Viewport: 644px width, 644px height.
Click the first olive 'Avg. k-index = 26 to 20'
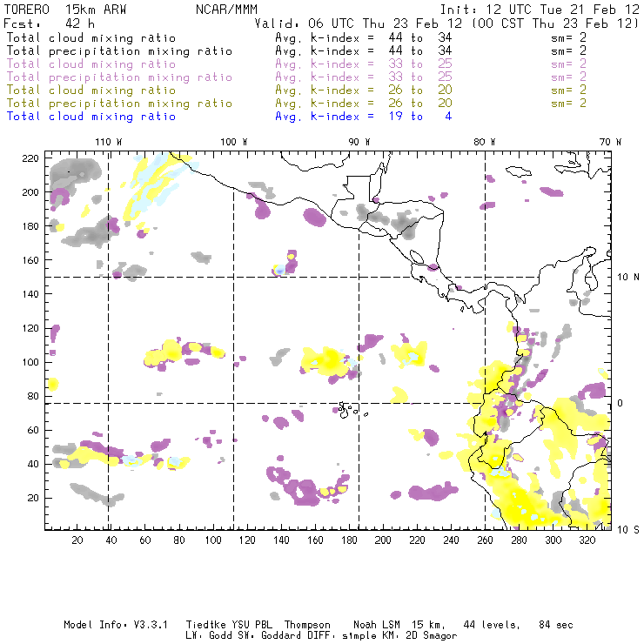tap(364, 90)
